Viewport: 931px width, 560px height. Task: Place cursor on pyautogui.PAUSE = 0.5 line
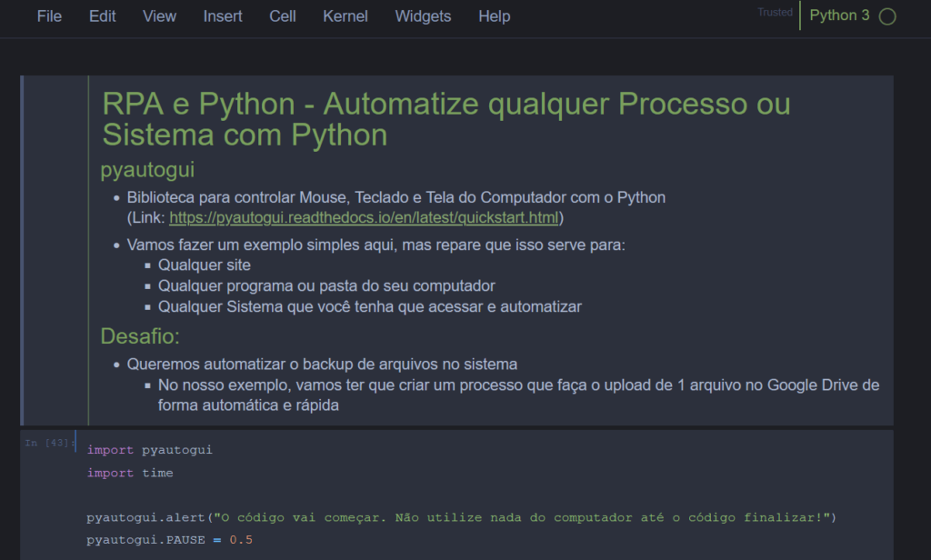click(170, 540)
